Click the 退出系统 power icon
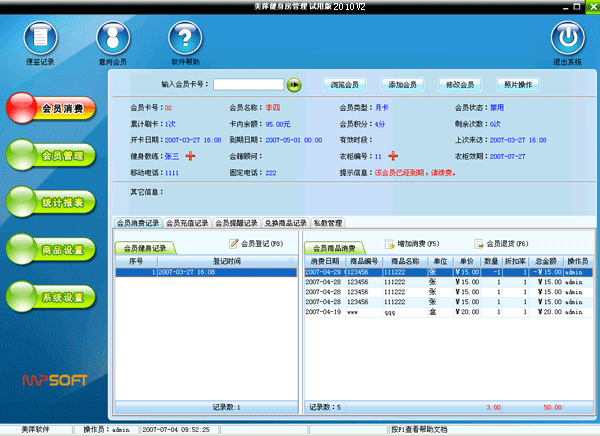The height and width of the screenshot is (436, 600). point(567,40)
